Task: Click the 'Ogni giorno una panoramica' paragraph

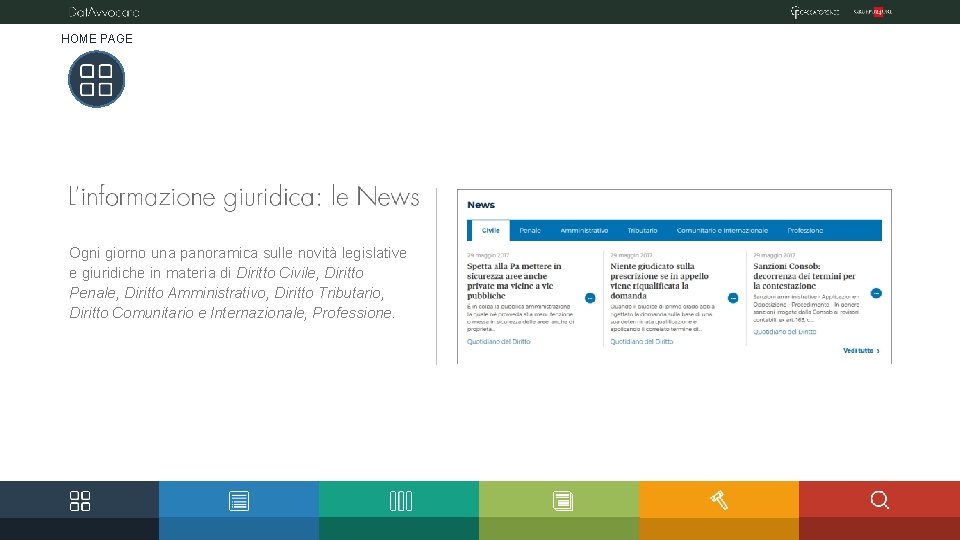Action: (238, 283)
